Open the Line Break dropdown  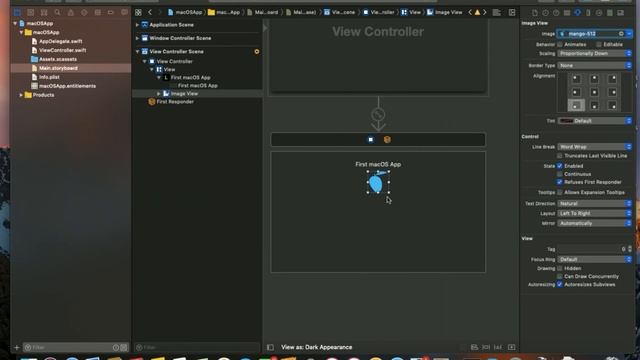coord(594,147)
